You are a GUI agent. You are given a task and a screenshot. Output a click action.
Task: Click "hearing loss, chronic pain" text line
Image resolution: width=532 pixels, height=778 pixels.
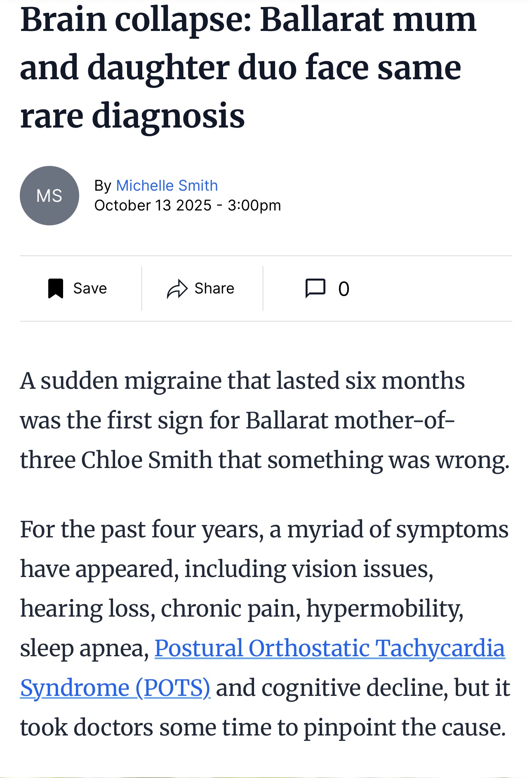[160, 608]
